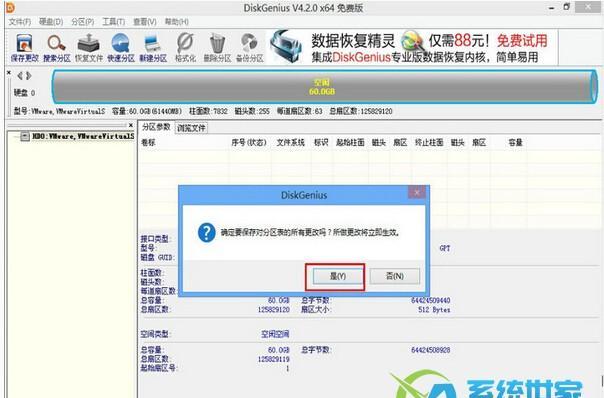Click the 64424509440 total bytes value
The height and width of the screenshot is (398, 604).
[431, 300]
